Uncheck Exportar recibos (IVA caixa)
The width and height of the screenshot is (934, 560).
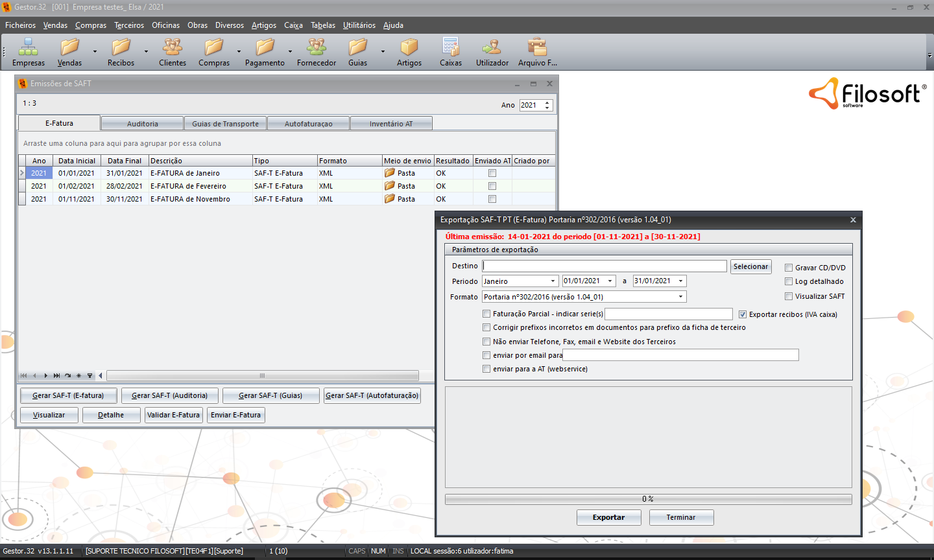tap(743, 314)
